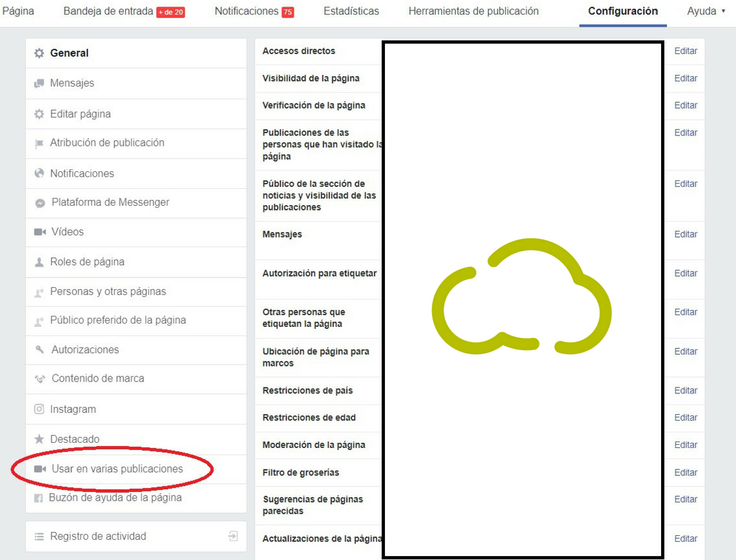Image resolution: width=736 pixels, height=560 pixels.
Task: Click Editar next to Restricciones de edad
Action: pos(685,417)
